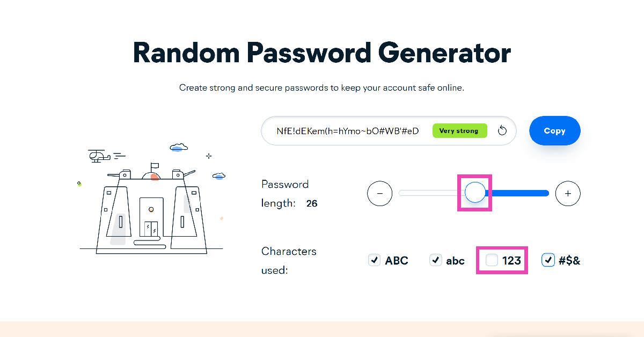This screenshot has width=644, height=337.
Task: Click the flag atop the fortress
Action: pyautogui.click(x=154, y=166)
